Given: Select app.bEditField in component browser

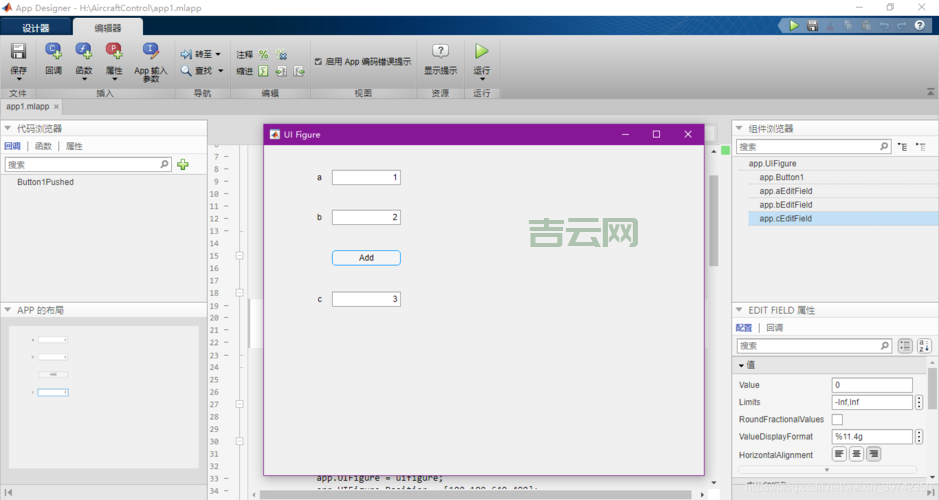Looking at the screenshot, I should click(786, 205).
